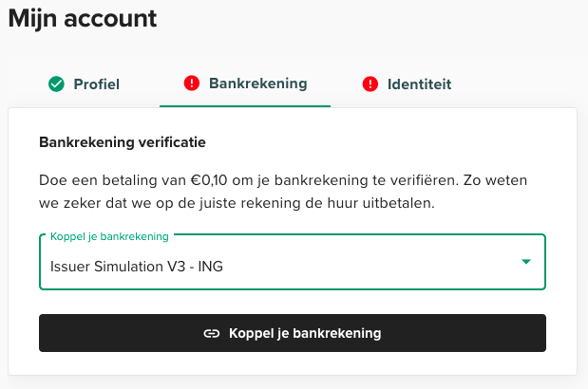
Task: Click the chain link icon in the black button
Action: click(x=212, y=333)
